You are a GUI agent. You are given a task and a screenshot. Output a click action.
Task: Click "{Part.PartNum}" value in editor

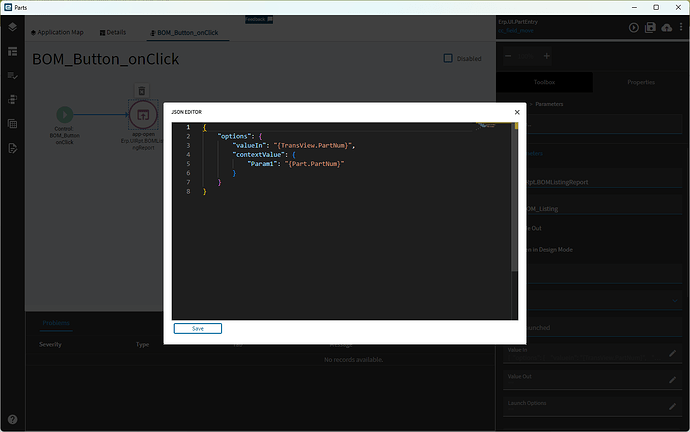tap(314, 164)
